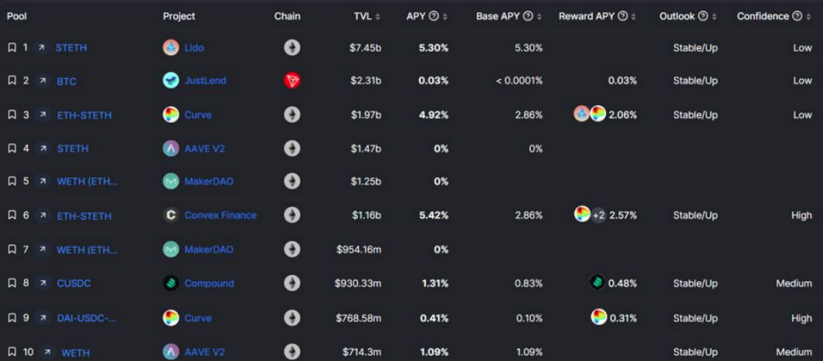Screen dimensions: 823x361
Task: Click the Confidence help question-mark icon
Action: [x=797, y=16]
